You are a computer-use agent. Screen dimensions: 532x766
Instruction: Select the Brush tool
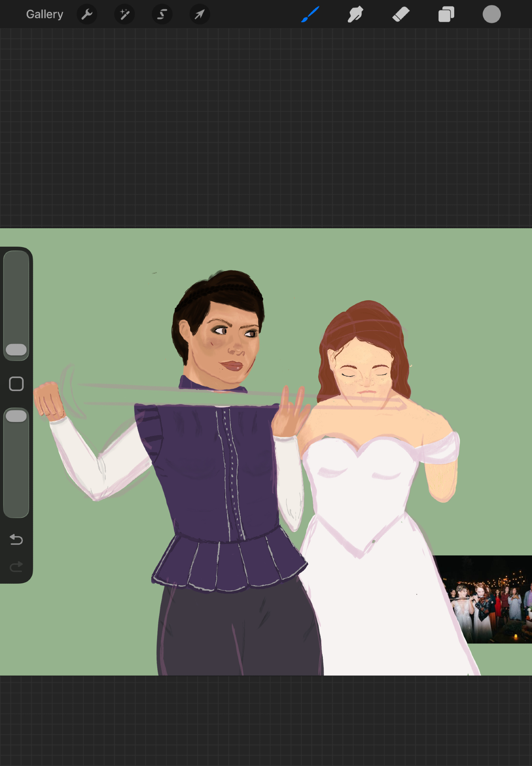[x=310, y=15]
